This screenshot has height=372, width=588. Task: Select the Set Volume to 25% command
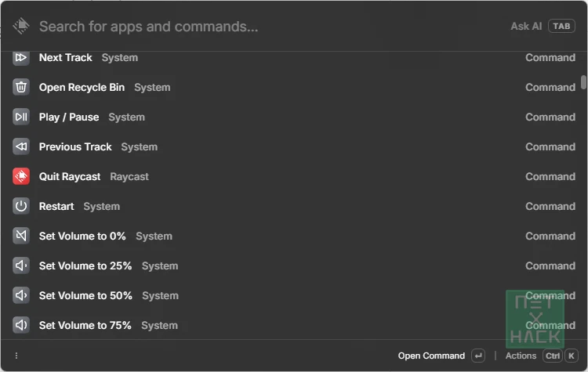pyautogui.click(x=294, y=266)
